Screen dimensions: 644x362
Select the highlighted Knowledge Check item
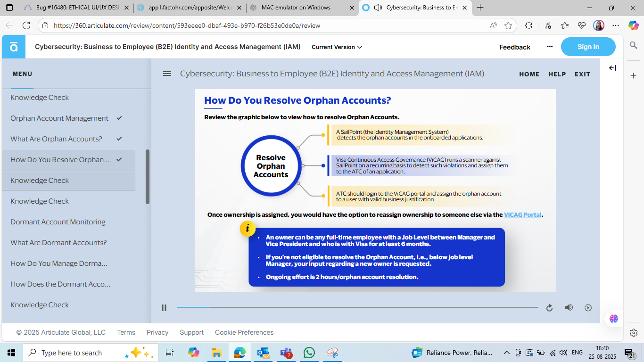[x=68, y=181]
